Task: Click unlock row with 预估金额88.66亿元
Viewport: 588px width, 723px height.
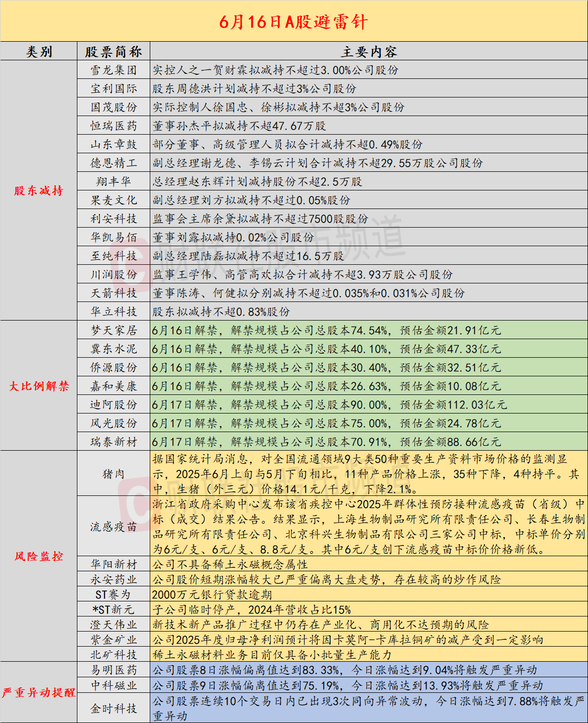Action: point(369,442)
